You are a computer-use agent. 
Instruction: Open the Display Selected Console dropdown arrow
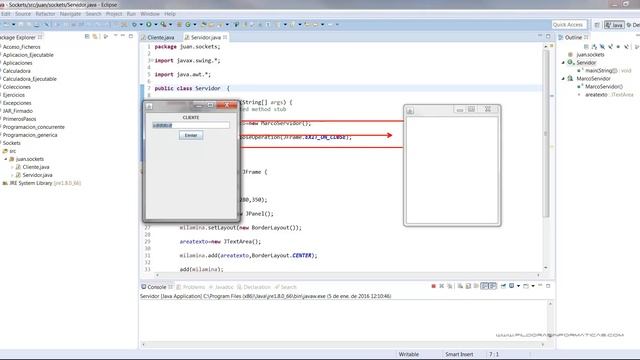(x=518, y=286)
